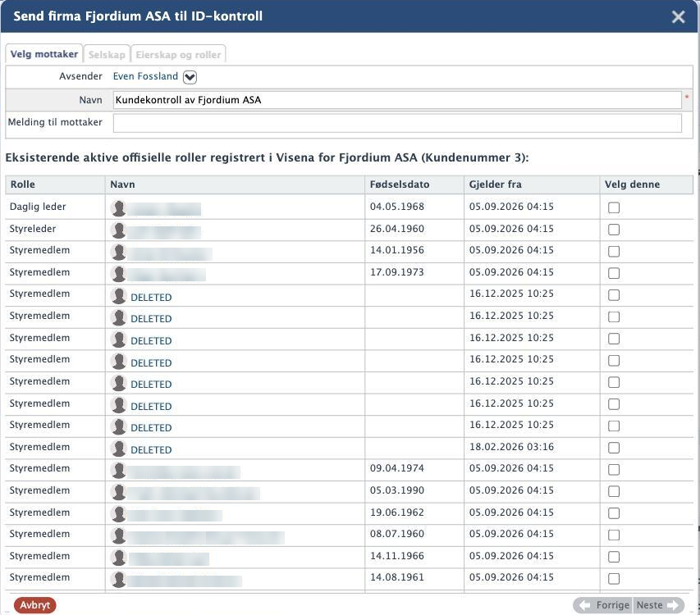Viewport: 700px width, 615px height.
Task: Tick the checkbox for birth date 14.08.1961
Action: pyautogui.click(x=614, y=579)
